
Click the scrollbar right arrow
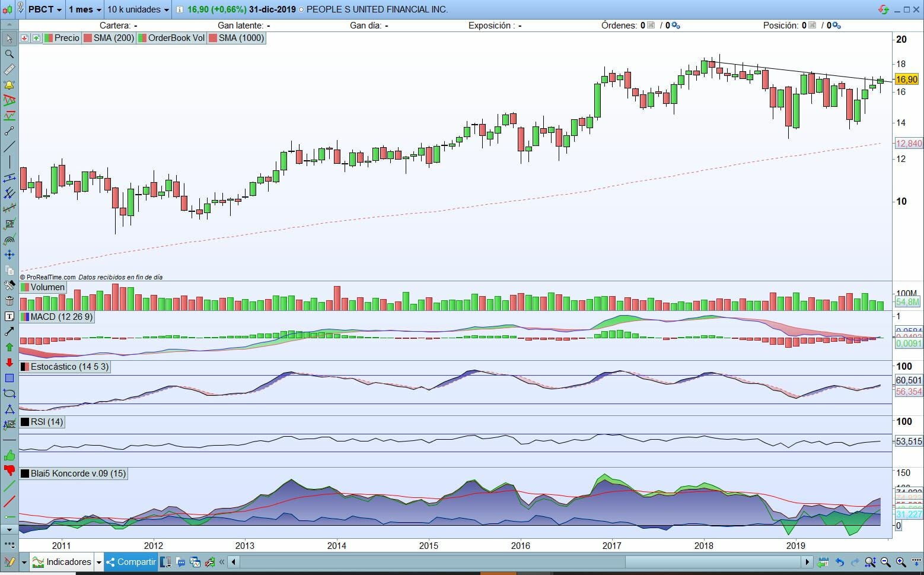pos(807,562)
